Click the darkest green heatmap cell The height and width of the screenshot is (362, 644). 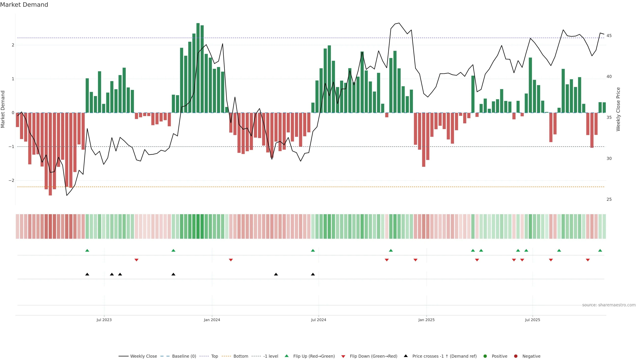pos(198,226)
